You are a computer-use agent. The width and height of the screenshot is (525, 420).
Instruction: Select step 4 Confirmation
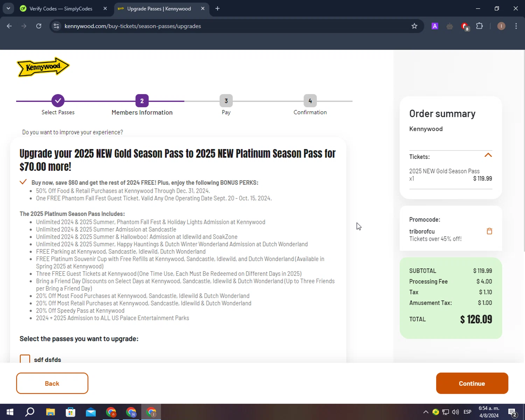tap(310, 101)
